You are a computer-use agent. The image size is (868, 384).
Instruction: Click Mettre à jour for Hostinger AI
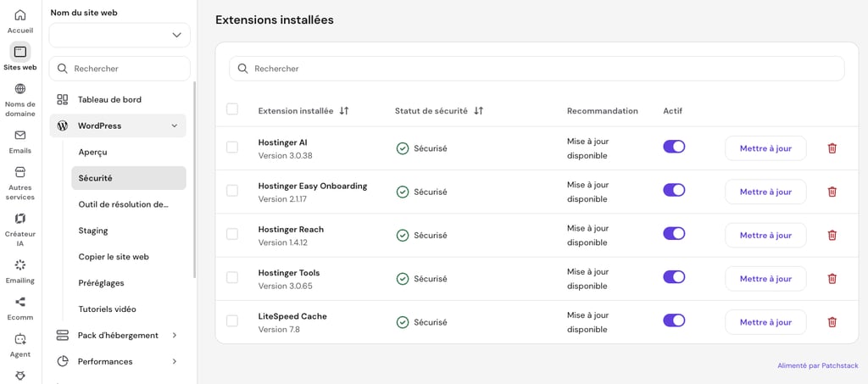(765, 148)
